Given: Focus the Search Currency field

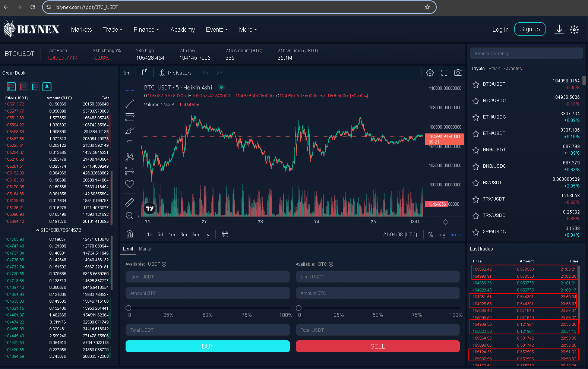Looking at the screenshot, I should [x=526, y=53].
